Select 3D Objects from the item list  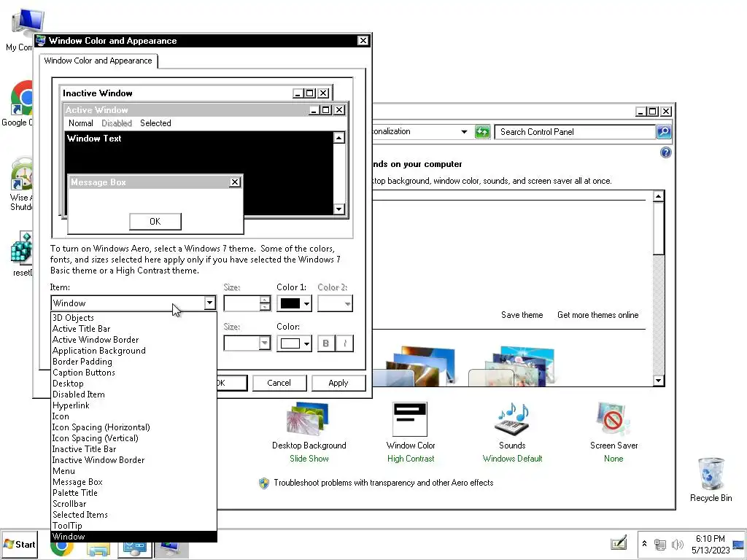click(x=73, y=318)
